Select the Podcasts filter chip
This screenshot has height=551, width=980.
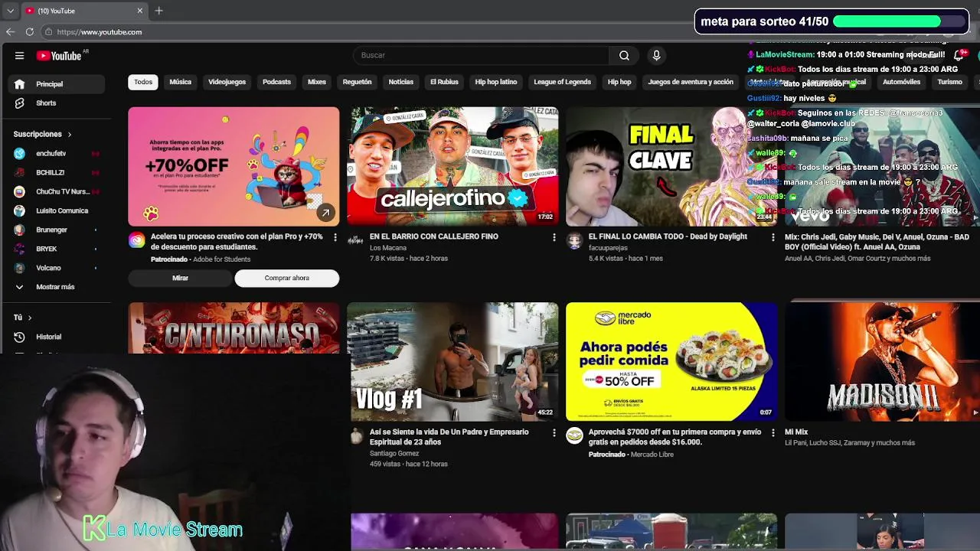[x=276, y=82]
